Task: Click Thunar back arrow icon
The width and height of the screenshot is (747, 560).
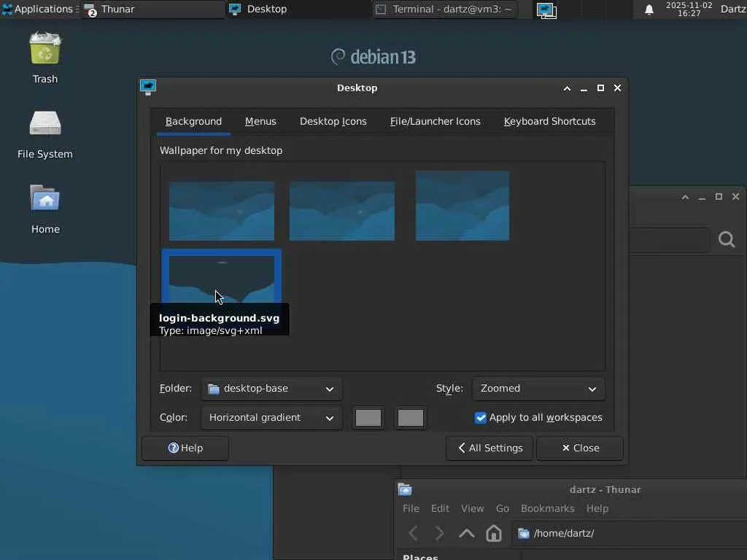Action: [x=414, y=533]
